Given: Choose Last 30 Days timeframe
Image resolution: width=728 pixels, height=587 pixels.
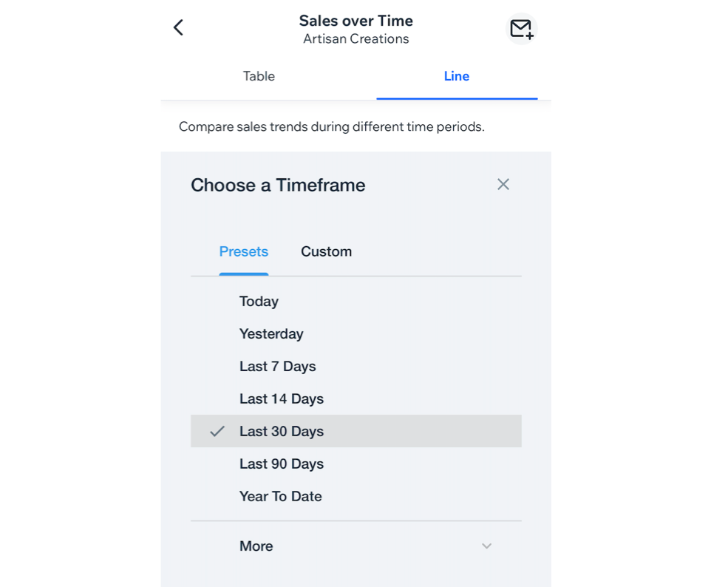Looking at the screenshot, I should 282,432.
